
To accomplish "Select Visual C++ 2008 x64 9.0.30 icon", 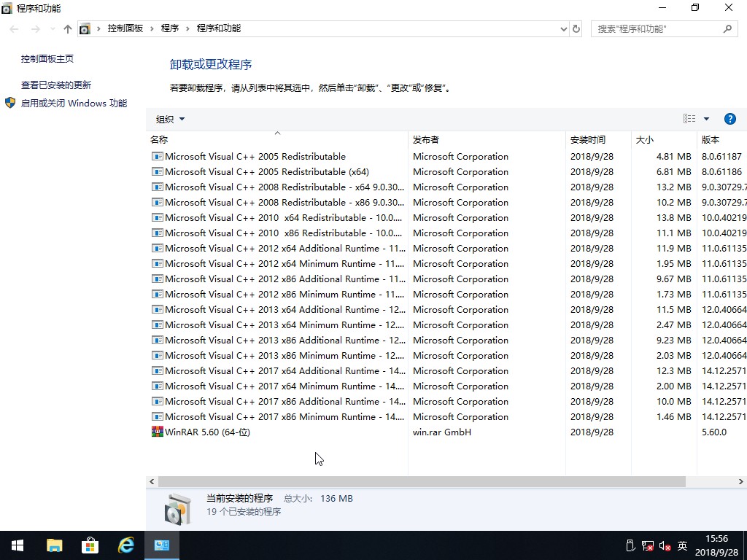I will click(158, 187).
